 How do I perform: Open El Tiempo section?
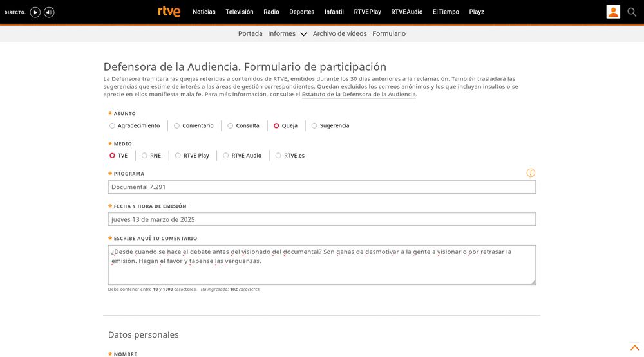coord(446,12)
